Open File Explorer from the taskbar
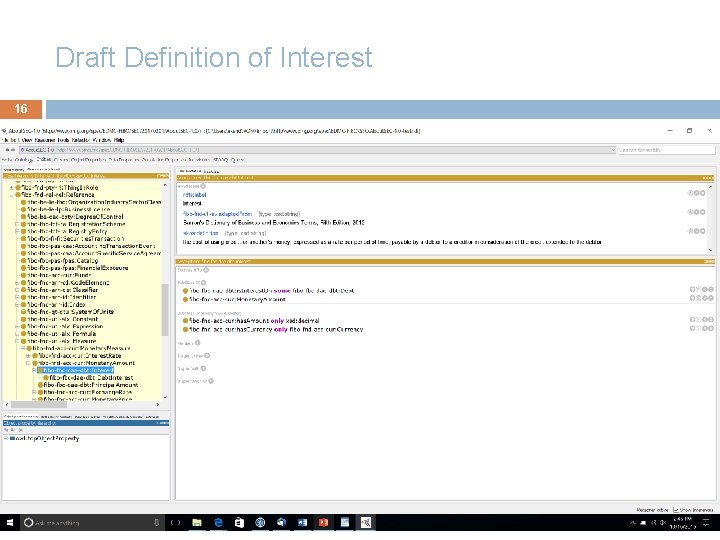The image size is (720, 540). pos(197,523)
